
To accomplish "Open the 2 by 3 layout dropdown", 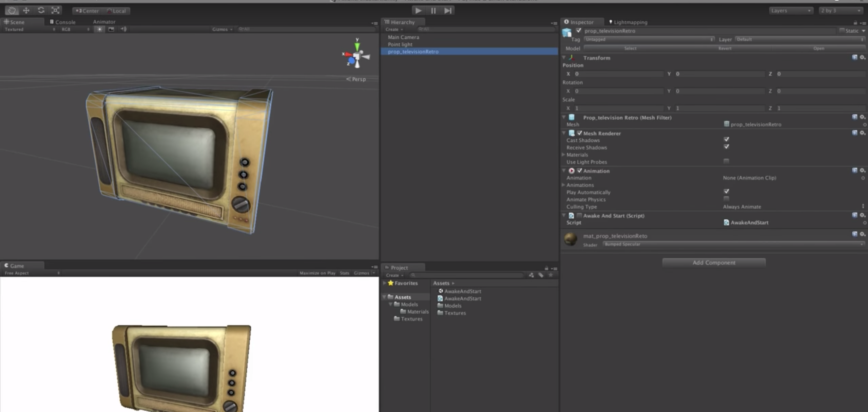I will pyautogui.click(x=840, y=11).
